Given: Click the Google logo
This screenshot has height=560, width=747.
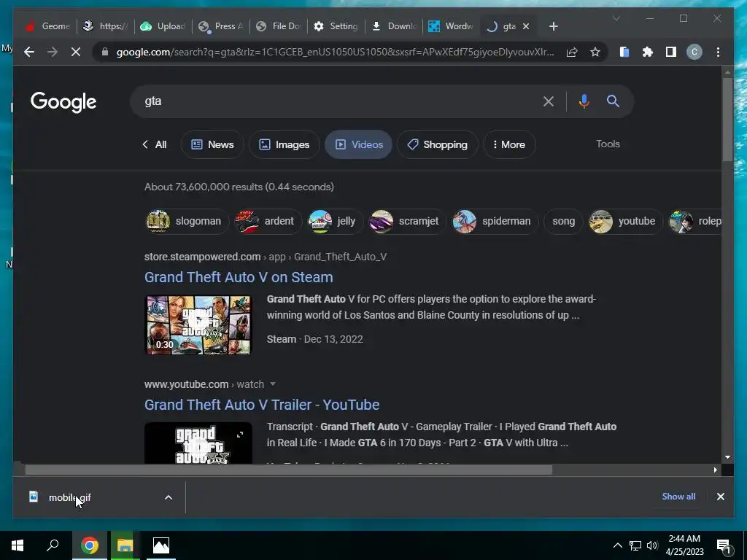Looking at the screenshot, I should click(x=63, y=102).
